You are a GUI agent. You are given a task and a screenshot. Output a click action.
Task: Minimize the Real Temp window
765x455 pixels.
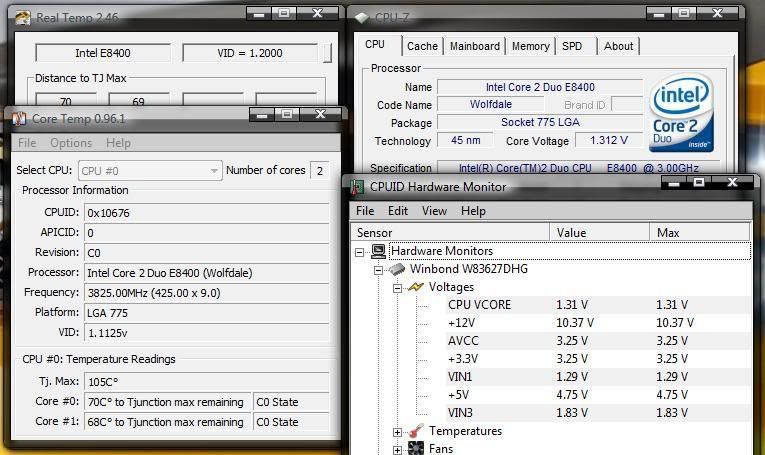pyautogui.click(x=259, y=14)
